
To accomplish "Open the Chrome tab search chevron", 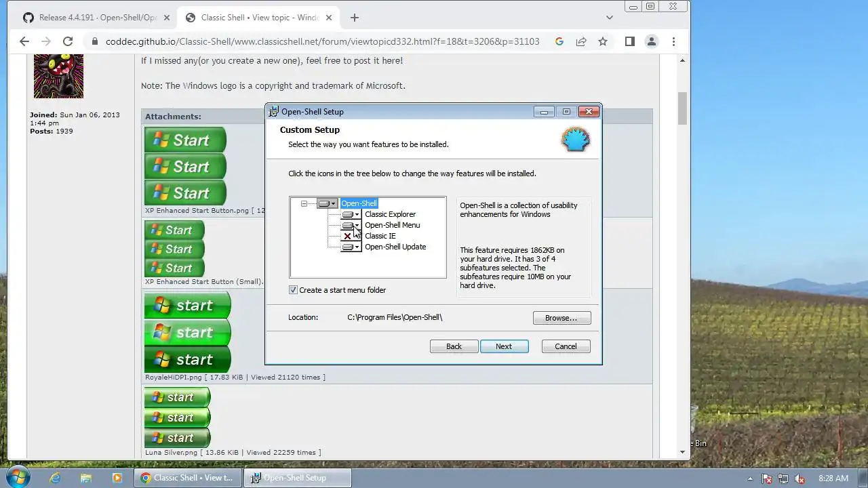I will pos(610,18).
